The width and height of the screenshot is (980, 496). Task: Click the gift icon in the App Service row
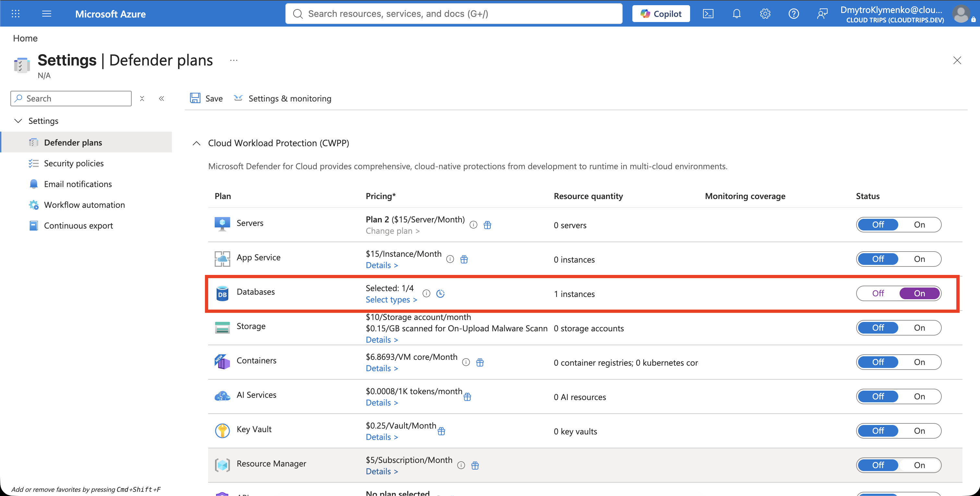(x=464, y=259)
